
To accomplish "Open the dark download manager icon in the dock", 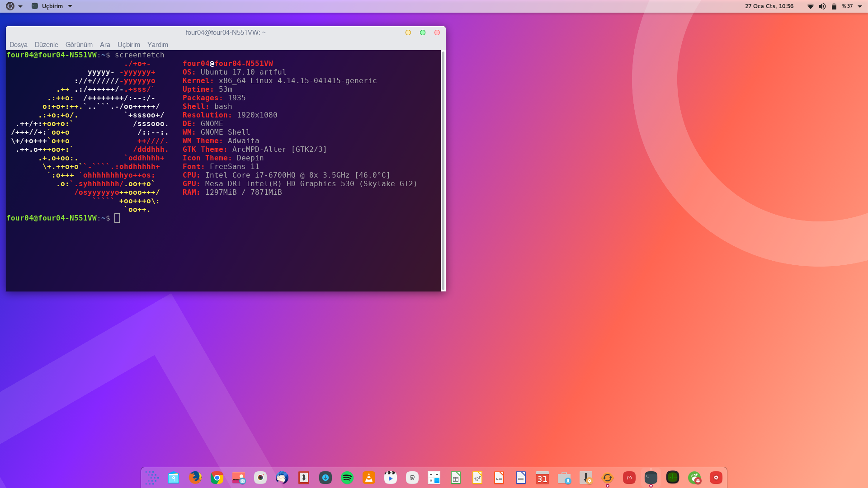I will [x=325, y=478].
